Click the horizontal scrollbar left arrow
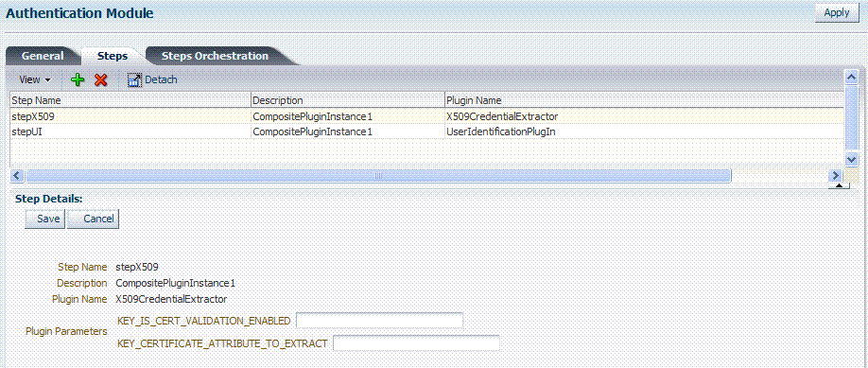868x368 pixels. point(16,175)
